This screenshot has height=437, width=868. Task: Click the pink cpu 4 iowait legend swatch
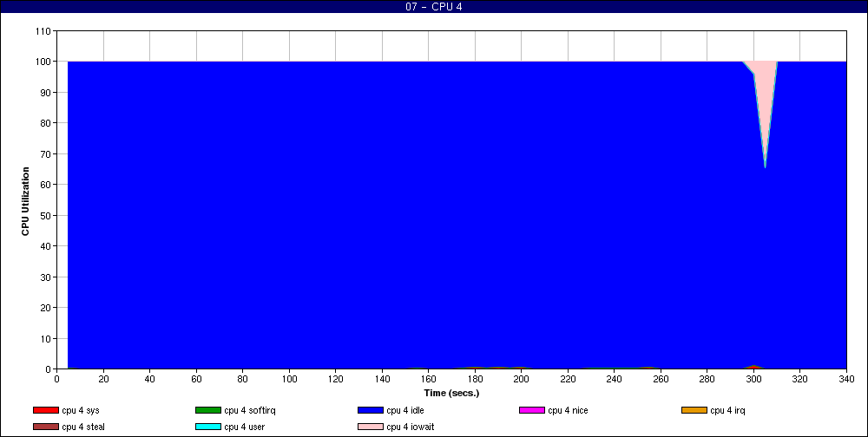click(371, 427)
